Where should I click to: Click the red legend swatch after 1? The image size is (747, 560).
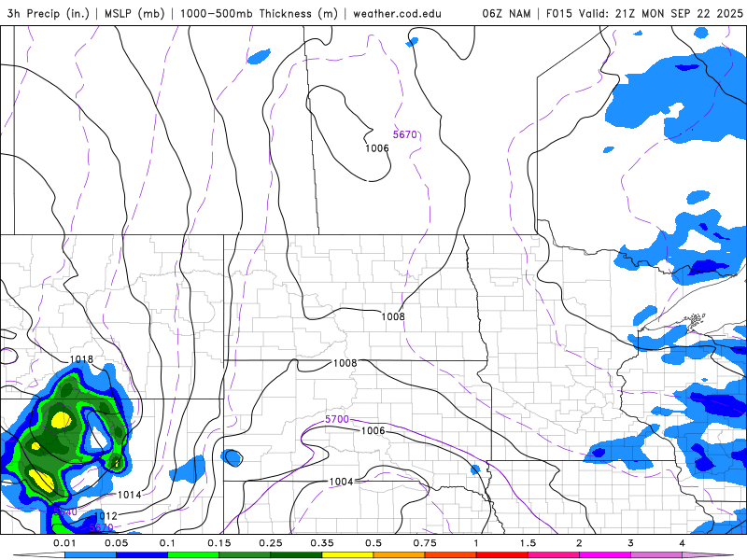point(502,555)
